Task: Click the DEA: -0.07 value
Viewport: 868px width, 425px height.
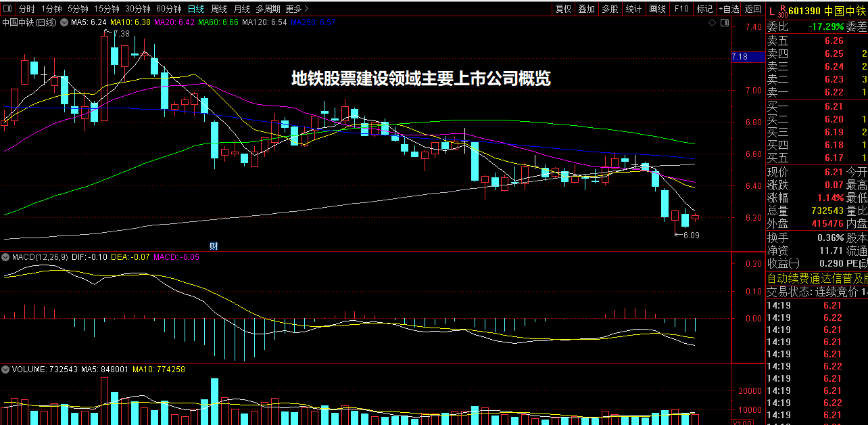Action: coord(130,257)
